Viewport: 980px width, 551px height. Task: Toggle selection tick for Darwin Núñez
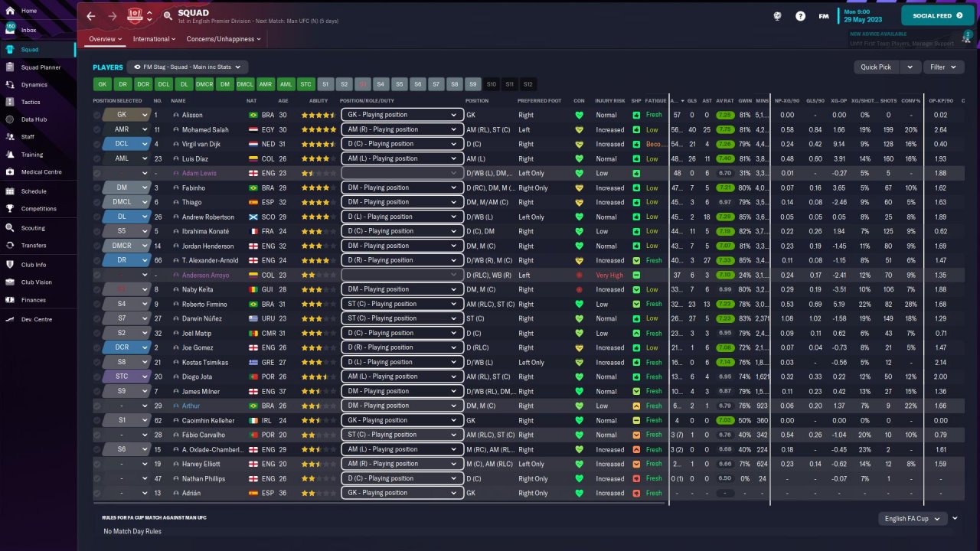click(97, 318)
